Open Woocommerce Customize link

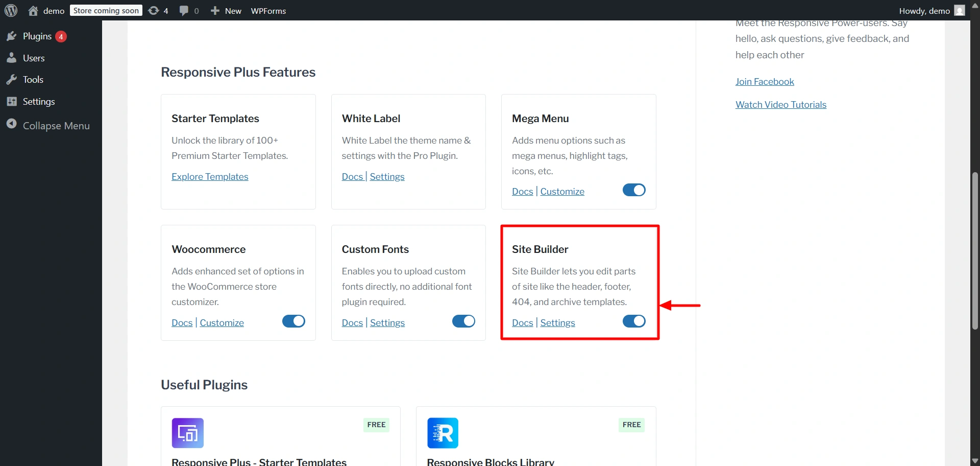222,322
